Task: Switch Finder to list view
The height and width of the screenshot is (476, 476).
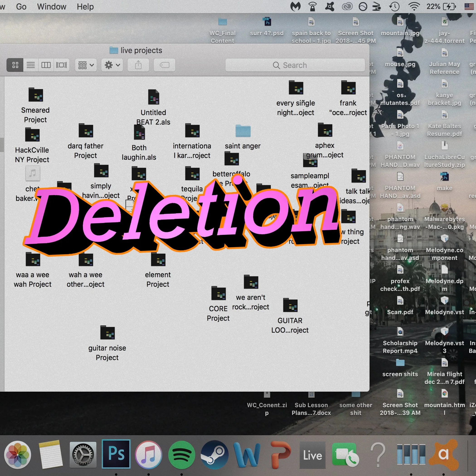Action: pos(31,65)
